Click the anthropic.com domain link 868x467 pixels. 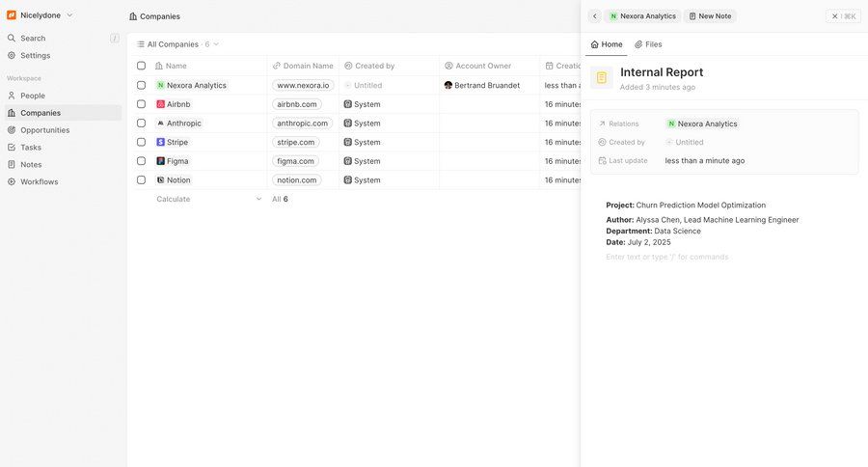pos(302,123)
